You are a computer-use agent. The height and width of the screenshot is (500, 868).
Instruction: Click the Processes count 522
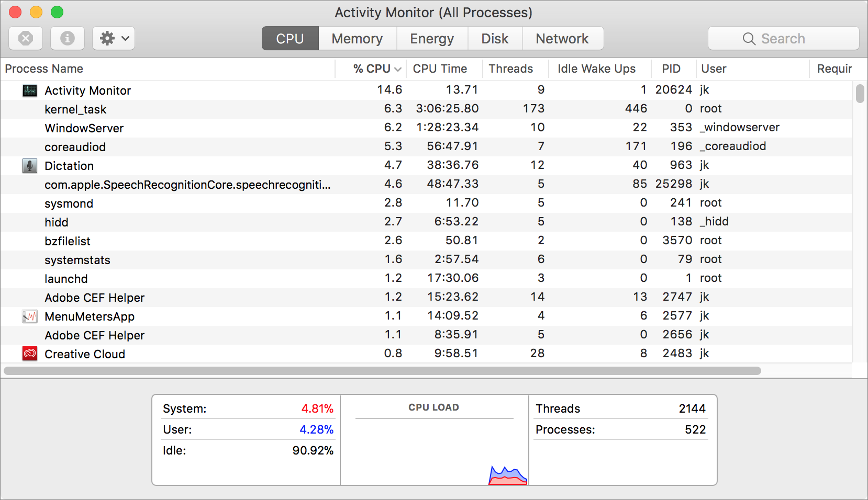[695, 429]
